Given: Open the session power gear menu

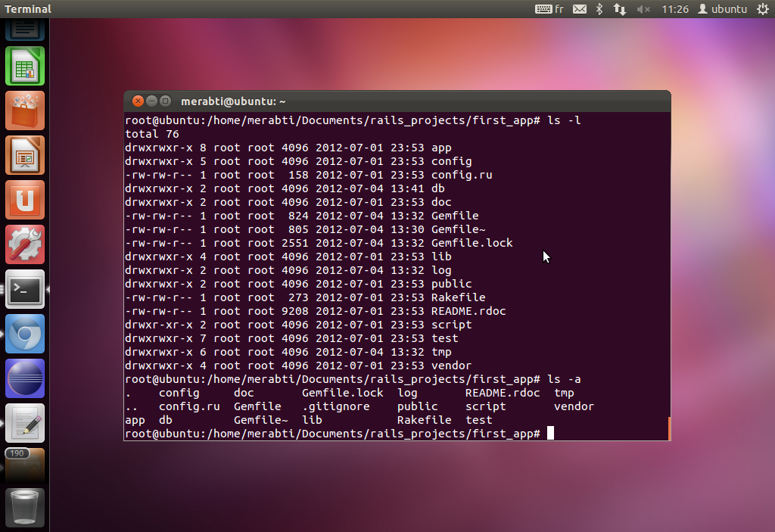Looking at the screenshot, I should point(763,9).
